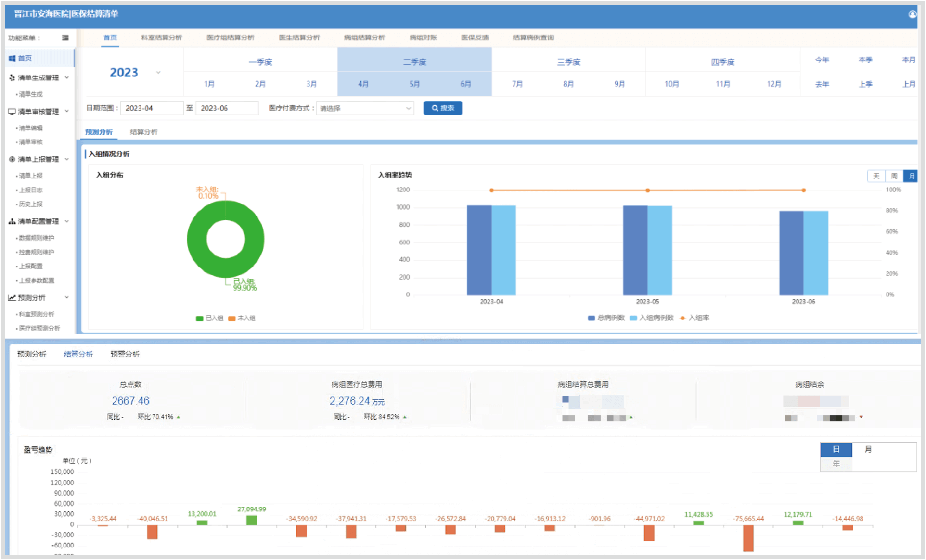Screen dimensions: 926x560
Task: Open the user account icon in header
Action: [x=912, y=14]
